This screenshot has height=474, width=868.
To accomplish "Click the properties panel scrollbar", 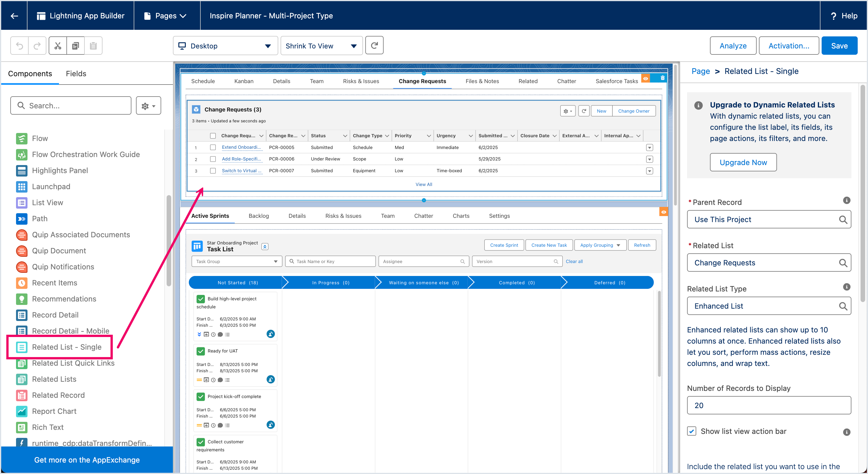I will coord(862,194).
